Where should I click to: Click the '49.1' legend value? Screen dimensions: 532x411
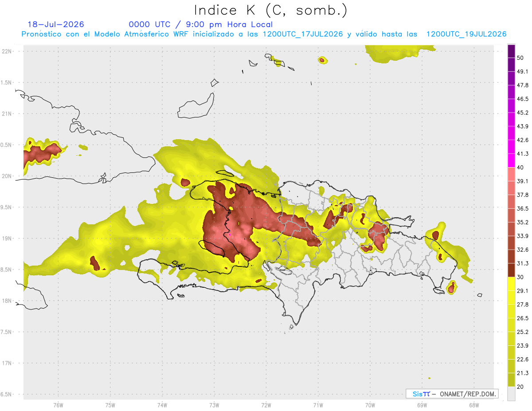pyautogui.click(x=523, y=71)
